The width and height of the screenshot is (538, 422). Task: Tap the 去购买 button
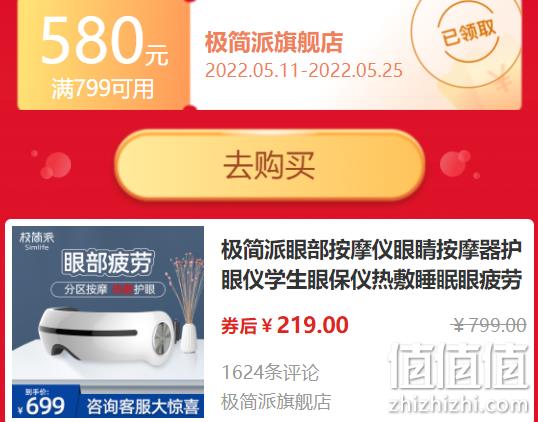[270, 165]
